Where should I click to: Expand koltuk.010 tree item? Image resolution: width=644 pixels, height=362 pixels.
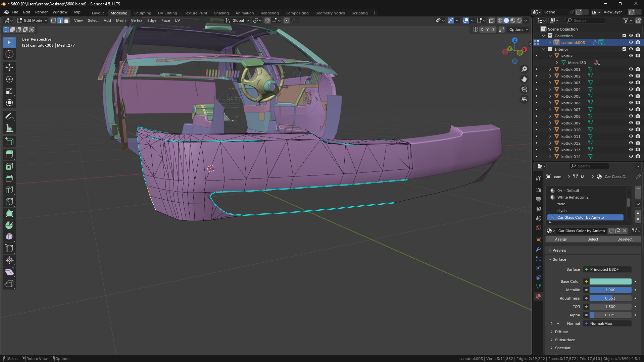pos(550,130)
